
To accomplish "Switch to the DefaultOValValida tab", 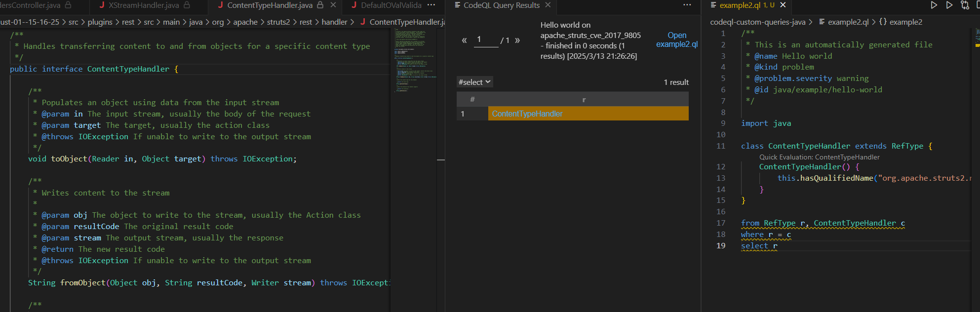I will tap(391, 5).
